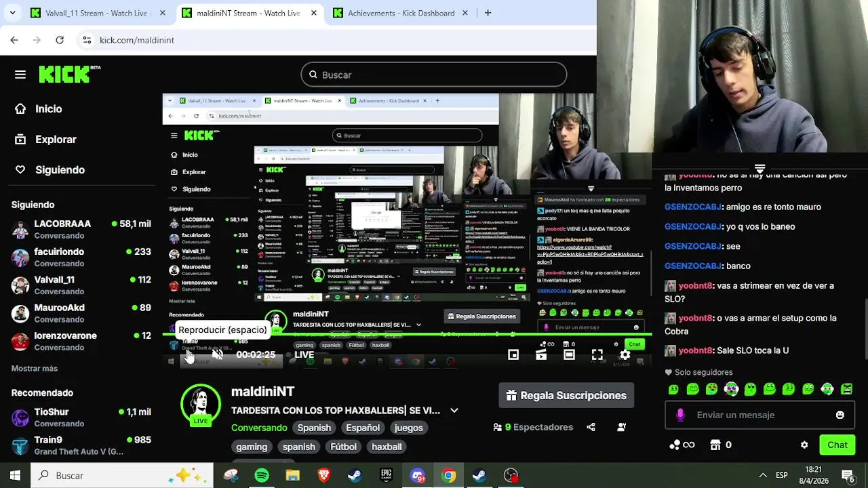The image size is (868, 488).
Task: Open Epic Games Launcher from taskbar
Action: tap(387, 476)
